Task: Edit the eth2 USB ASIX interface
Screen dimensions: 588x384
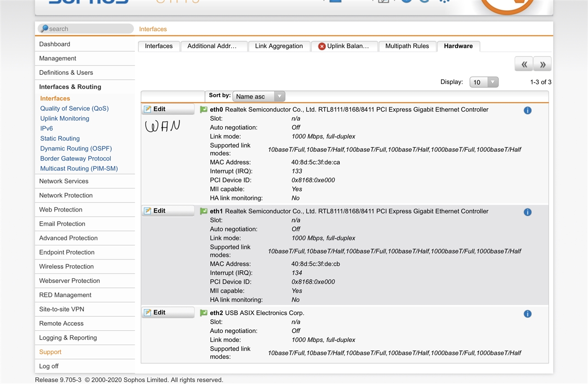Action: click(168, 312)
